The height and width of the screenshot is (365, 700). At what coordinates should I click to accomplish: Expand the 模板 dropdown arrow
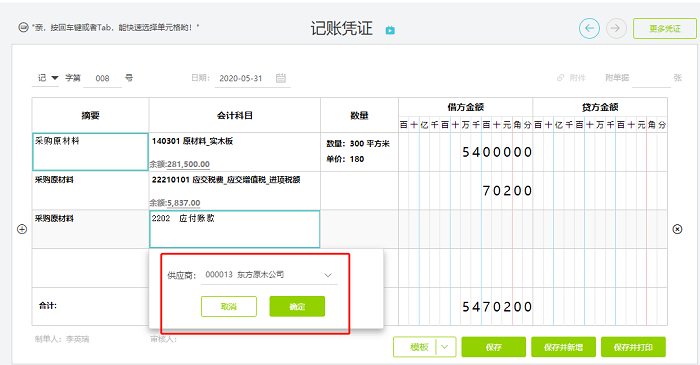[x=445, y=347]
